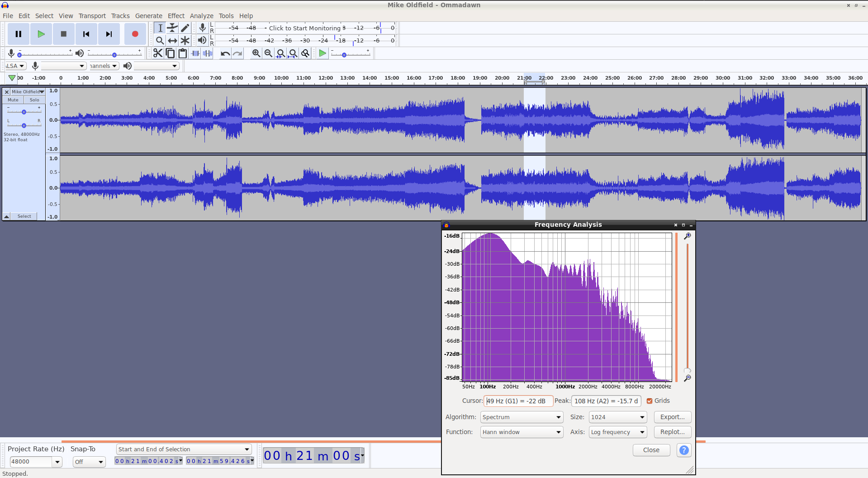
Task: Open the Function dropdown showing Hann window
Action: (x=522, y=432)
